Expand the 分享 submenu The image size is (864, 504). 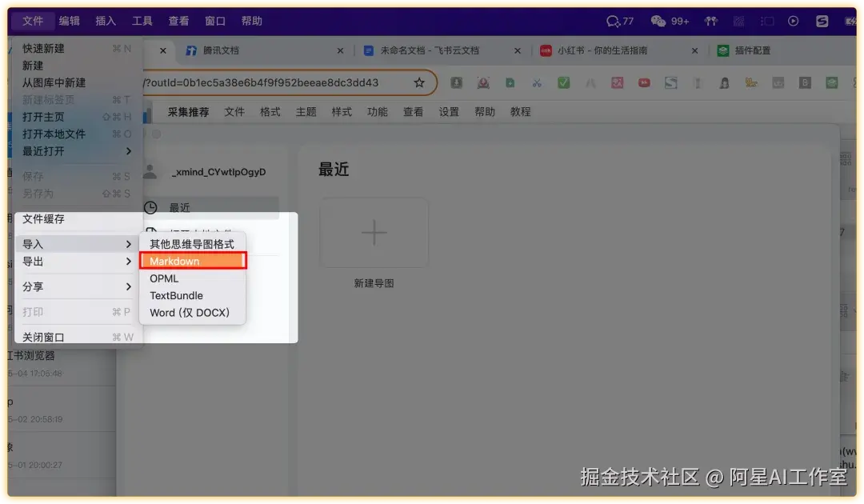[77, 286]
